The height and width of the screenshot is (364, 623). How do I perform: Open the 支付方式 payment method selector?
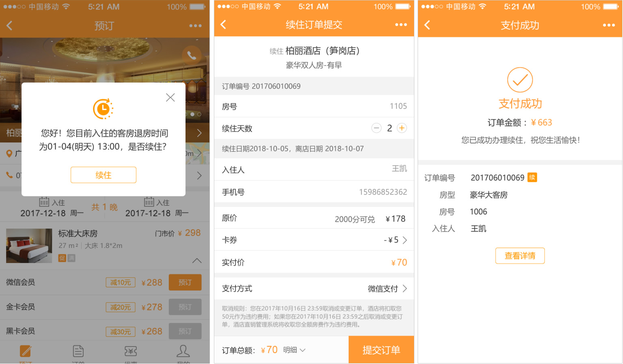point(314,289)
